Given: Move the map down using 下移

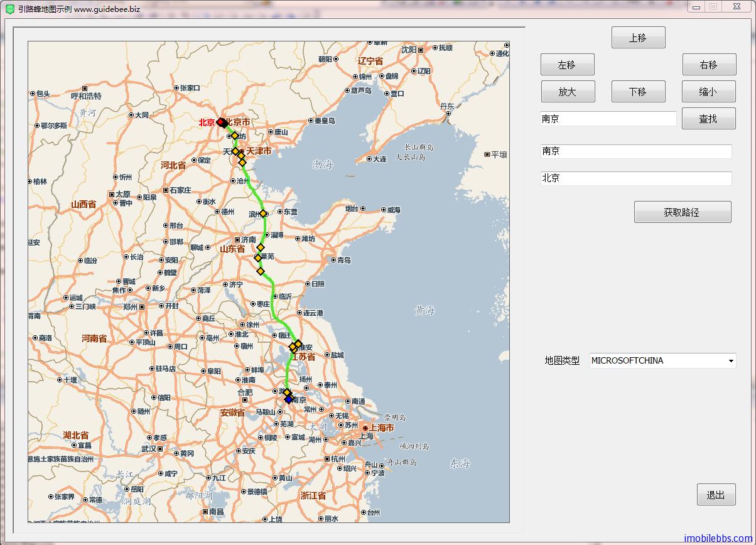Looking at the screenshot, I should 638,92.
